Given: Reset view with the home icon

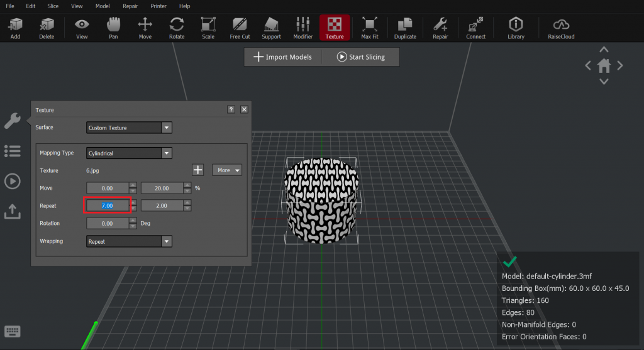Looking at the screenshot, I should 604,65.
